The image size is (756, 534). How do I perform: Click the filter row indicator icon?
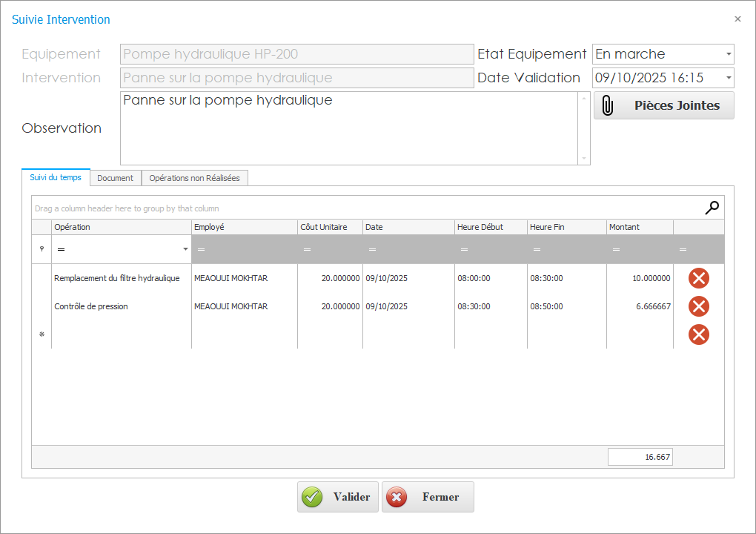[42, 250]
